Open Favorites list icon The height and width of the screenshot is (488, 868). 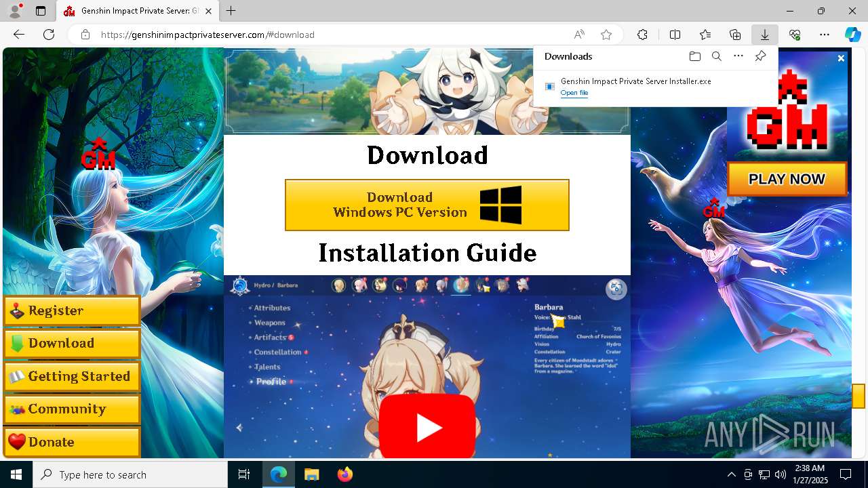[x=705, y=35]
